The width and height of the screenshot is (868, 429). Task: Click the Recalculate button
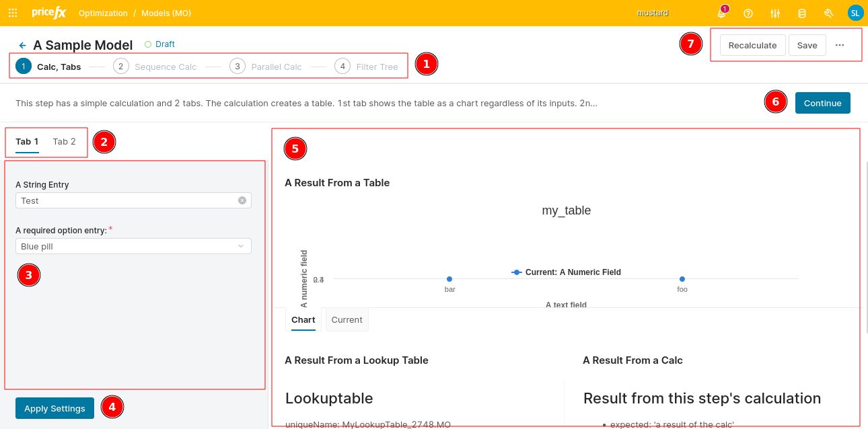click(x=752, y=45)
